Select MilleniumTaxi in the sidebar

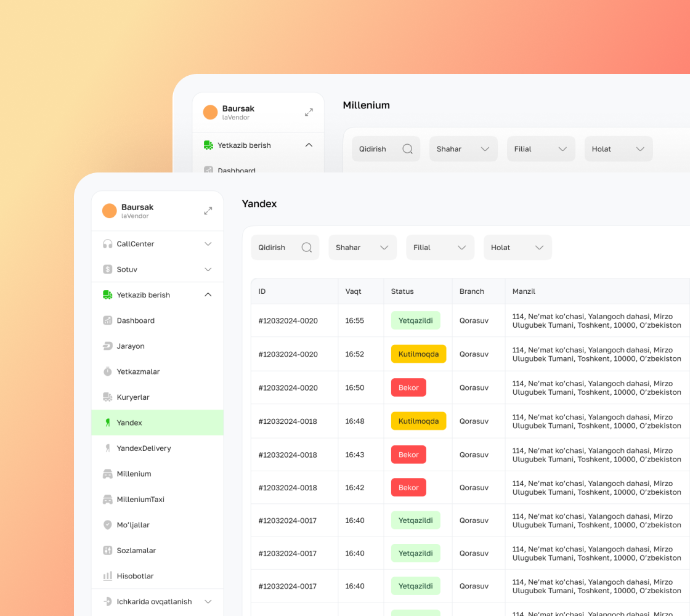[x=157, y=499]
